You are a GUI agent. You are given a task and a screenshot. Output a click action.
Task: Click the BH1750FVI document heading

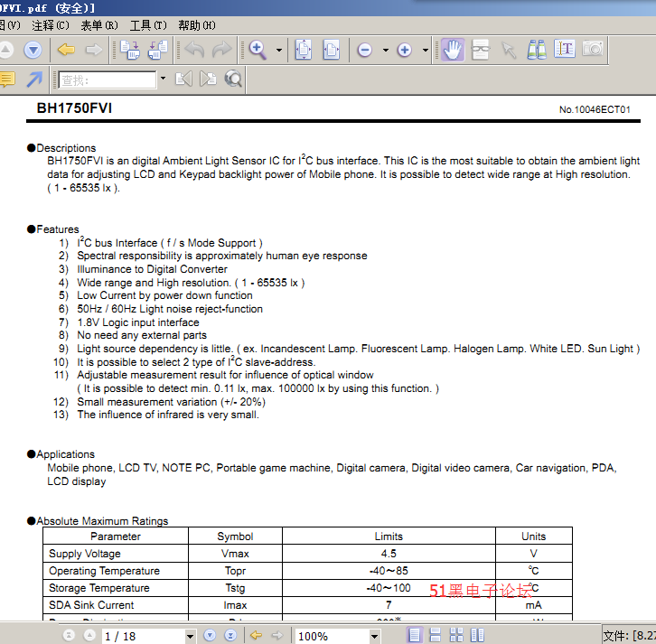coord(74,107)
